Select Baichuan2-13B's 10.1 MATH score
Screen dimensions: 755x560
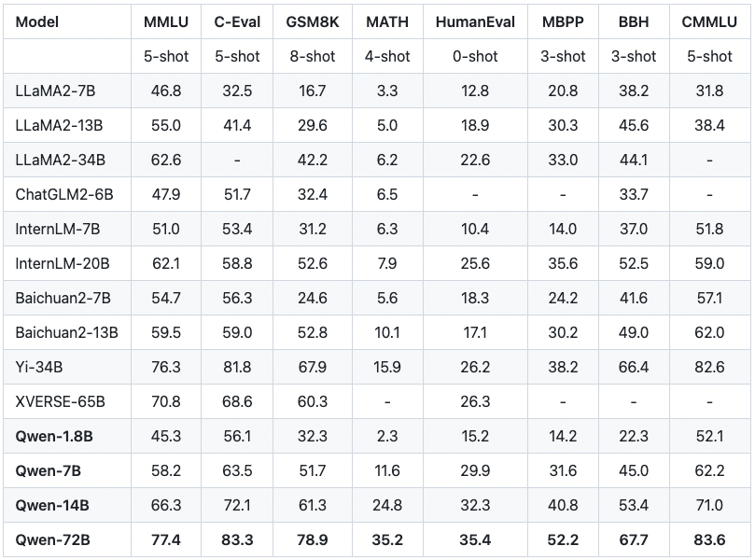(x=387, y=332)
